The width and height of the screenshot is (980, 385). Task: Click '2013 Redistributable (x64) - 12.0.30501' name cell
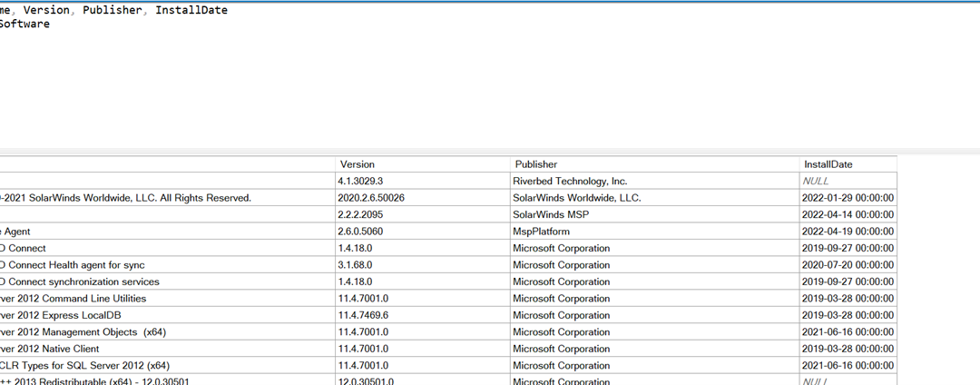(168, 380)
